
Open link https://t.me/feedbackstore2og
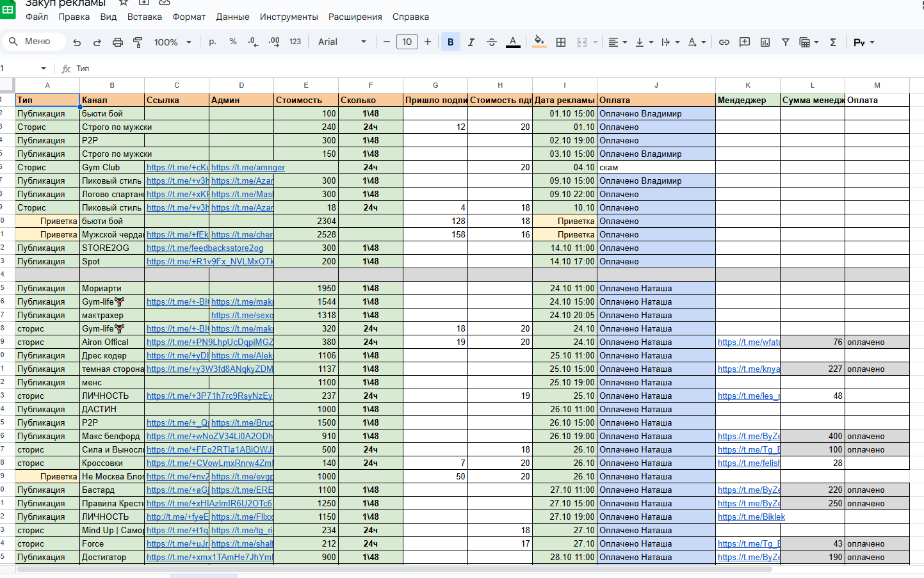tap(205, 248)
